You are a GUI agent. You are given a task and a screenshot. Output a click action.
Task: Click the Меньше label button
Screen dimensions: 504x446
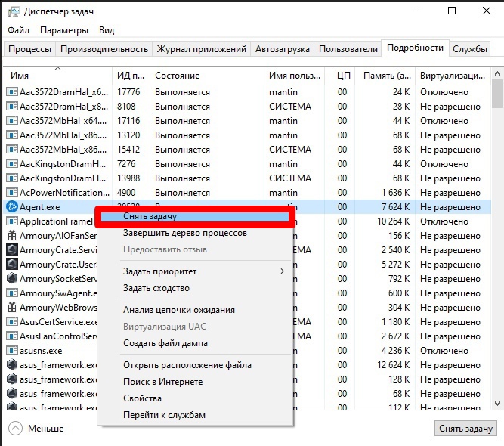tap(45, 429)
